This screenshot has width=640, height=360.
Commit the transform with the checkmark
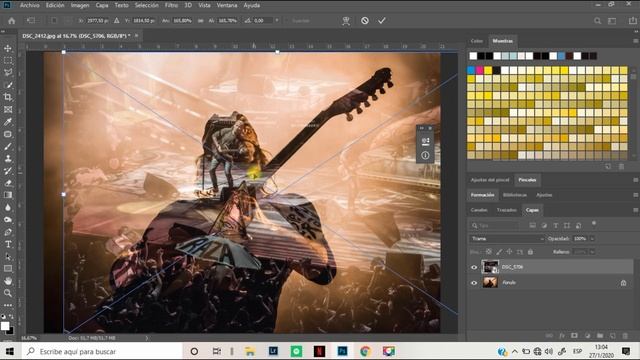(382, 20)
